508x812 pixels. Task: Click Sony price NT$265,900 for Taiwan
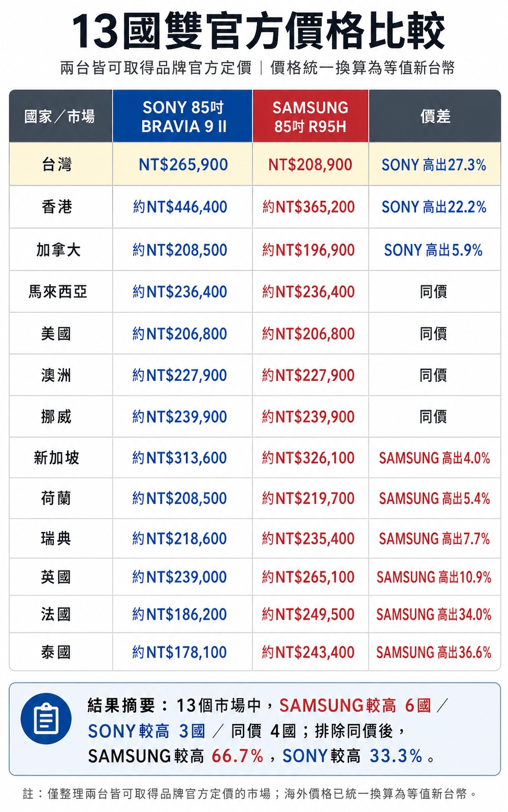(x=183, y=164)
